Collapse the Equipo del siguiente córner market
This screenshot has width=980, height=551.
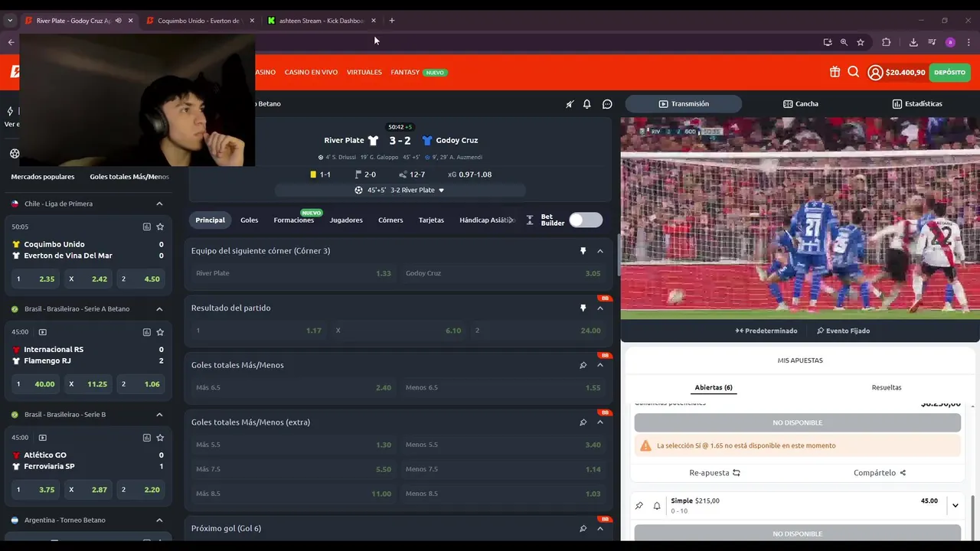click(600, 251)
